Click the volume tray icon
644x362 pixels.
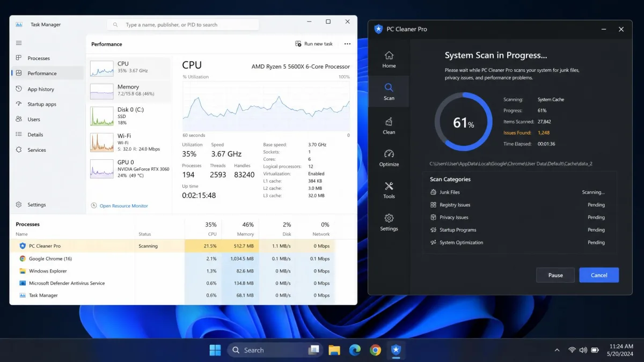(583, 350)
